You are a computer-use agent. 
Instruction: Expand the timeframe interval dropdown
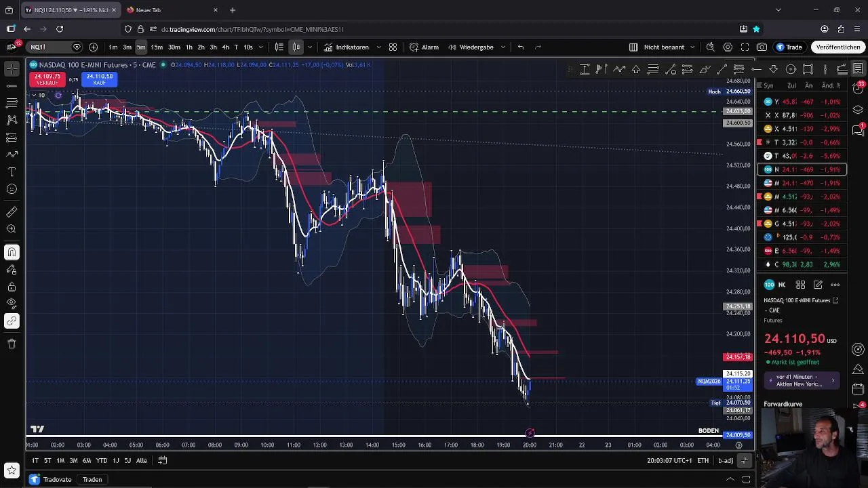260,47
